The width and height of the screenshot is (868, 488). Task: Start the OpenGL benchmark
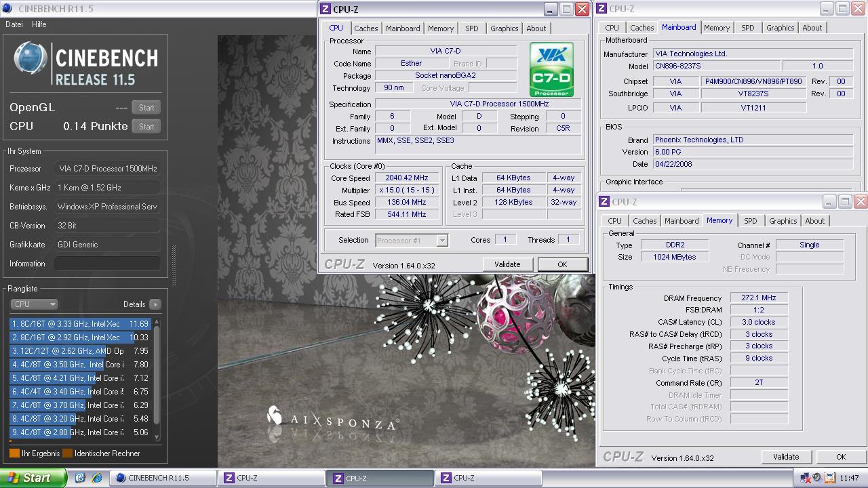coord(146,107)
